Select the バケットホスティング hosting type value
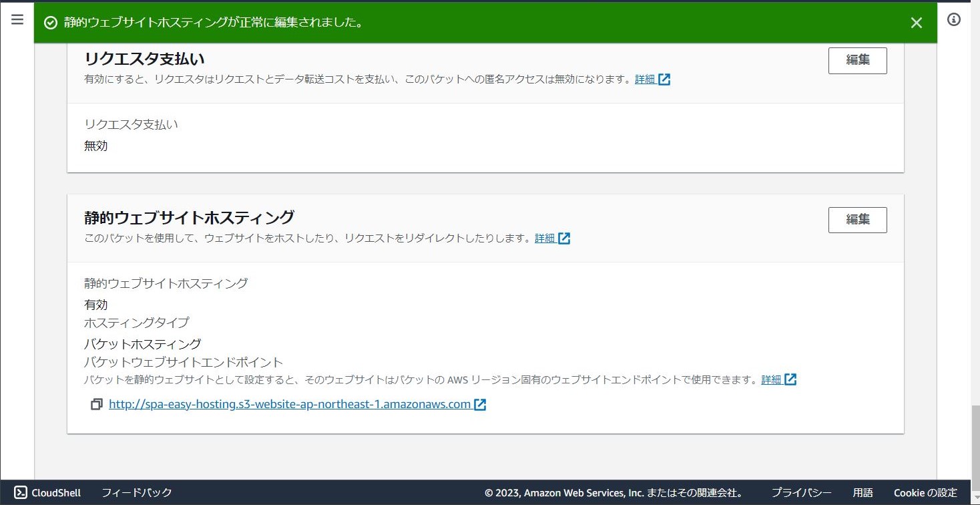Image resolution: width=980 pixels, height=505 pixels. click(x=142, y=344)
